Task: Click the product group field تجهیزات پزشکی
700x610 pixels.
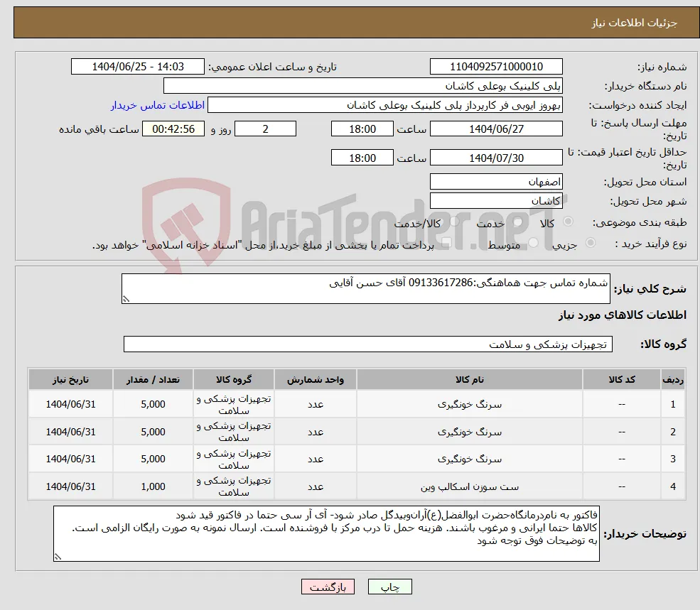Action: click(x=368, y=344)
